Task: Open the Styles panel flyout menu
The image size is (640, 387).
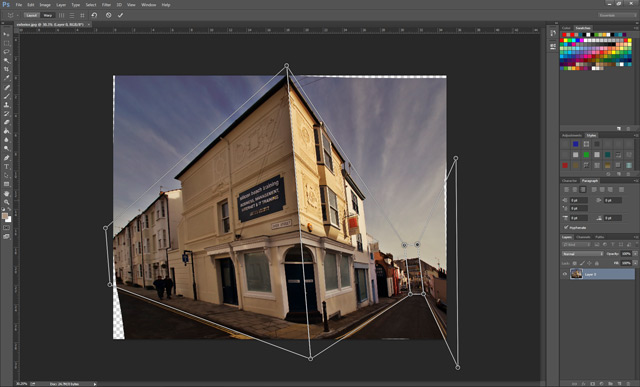Action: coord(636,135)
